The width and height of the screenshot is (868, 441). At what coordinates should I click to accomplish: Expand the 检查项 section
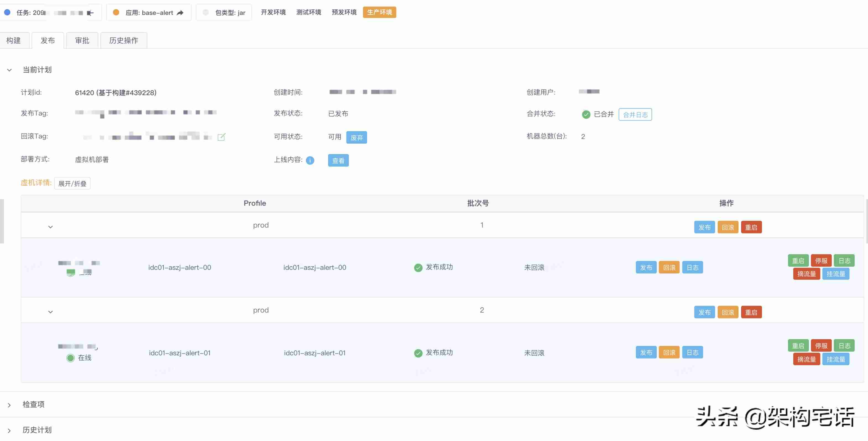click(x=9, y=405)
